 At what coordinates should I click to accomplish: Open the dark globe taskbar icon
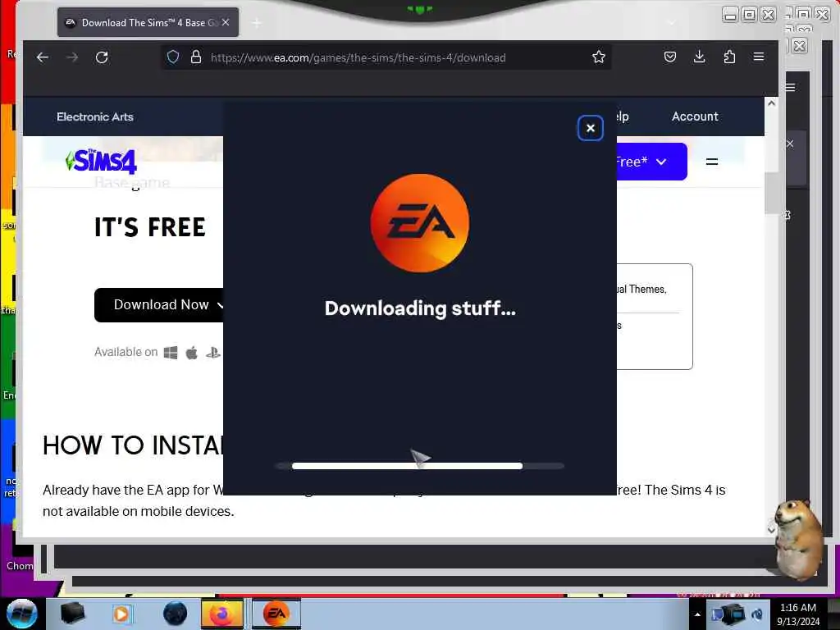click(175, 614)
